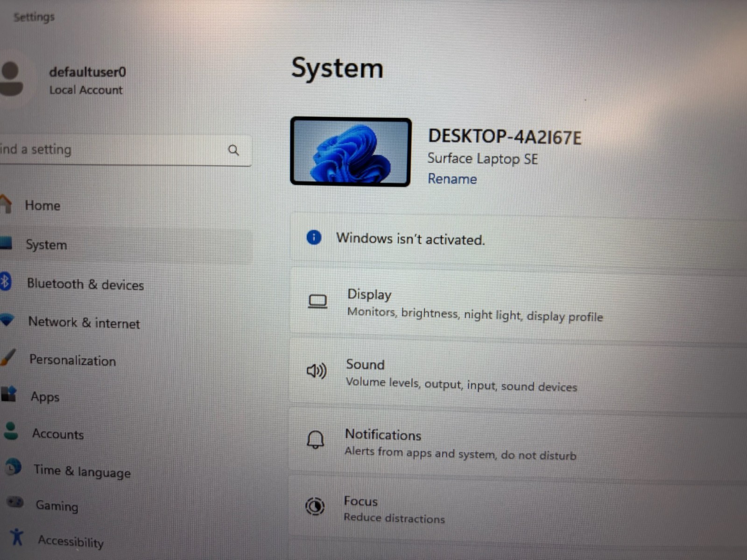Click the Sound speaker icon

[x=317, y=371]
